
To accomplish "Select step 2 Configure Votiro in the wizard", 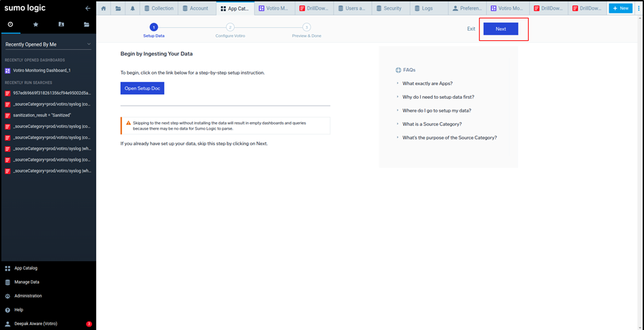I will coord(230,31).
